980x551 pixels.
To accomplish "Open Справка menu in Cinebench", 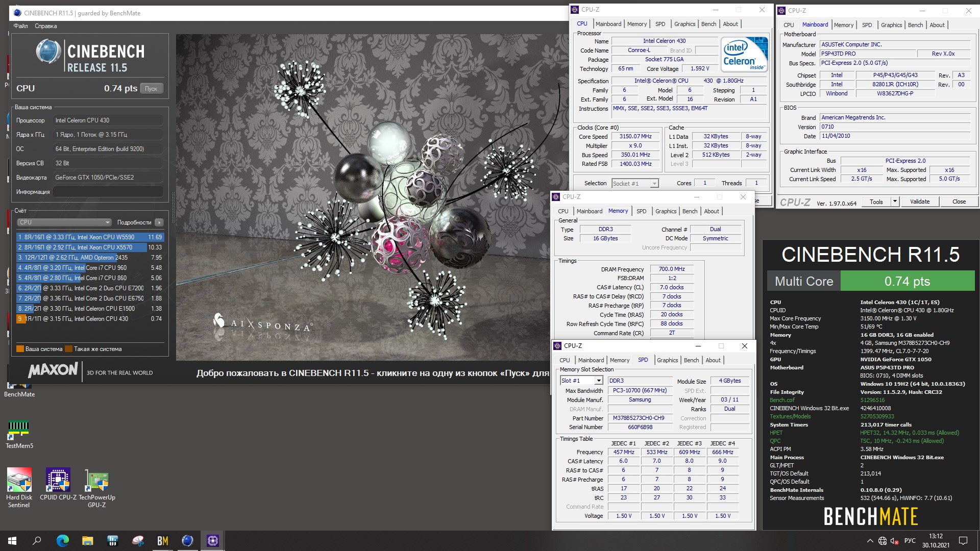I will click(x=46, y=26).
